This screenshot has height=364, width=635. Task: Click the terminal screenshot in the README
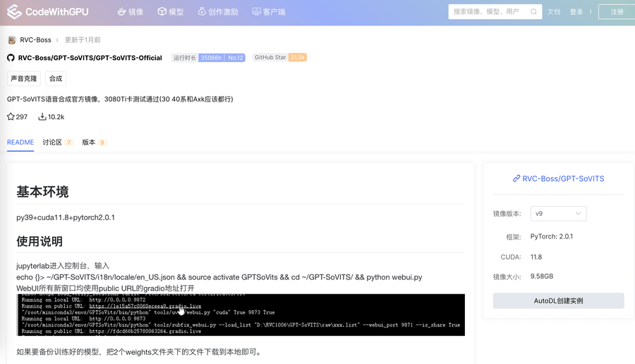click(241, 315)
